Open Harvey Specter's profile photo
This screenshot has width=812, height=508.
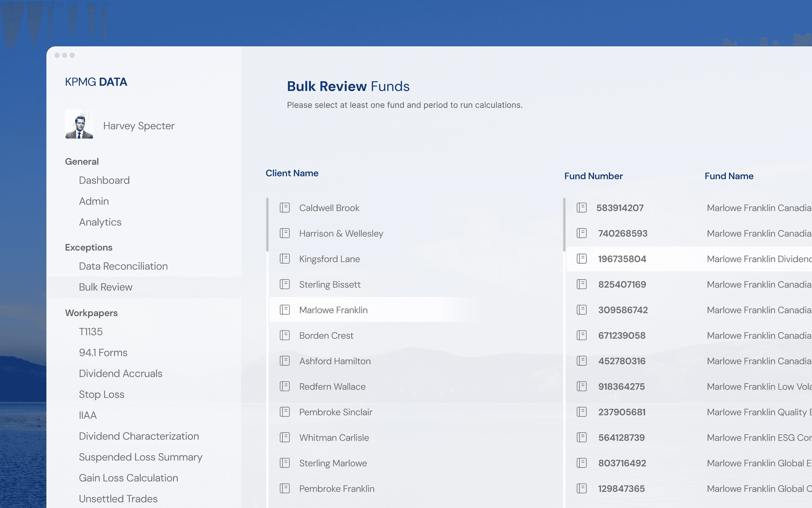pos(79,125)
